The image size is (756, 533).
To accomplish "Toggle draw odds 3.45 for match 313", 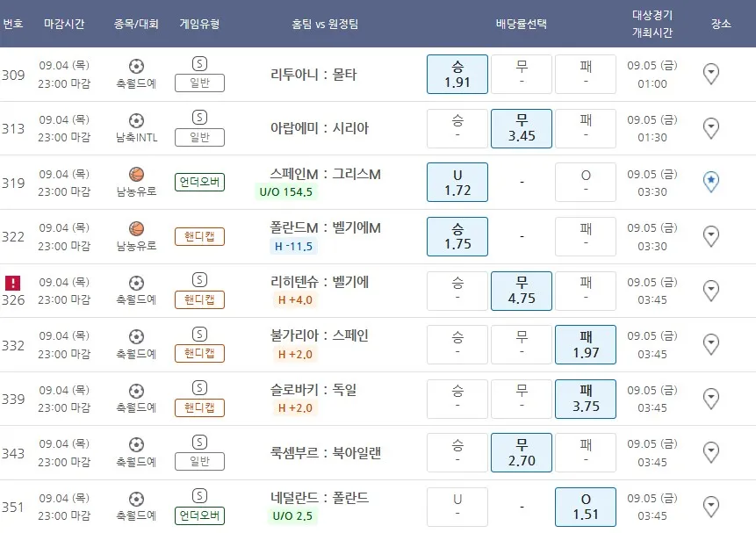I will pos(522,128).
